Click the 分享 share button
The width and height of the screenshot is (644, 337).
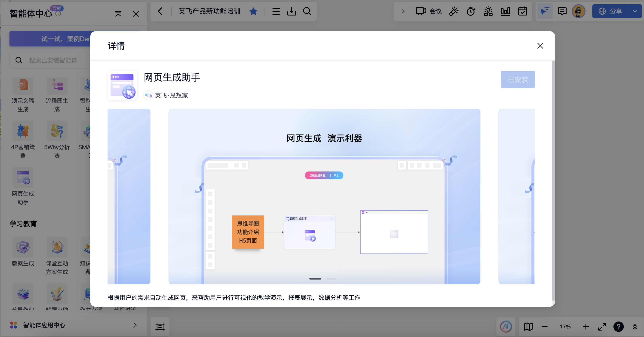coord(610,11)
